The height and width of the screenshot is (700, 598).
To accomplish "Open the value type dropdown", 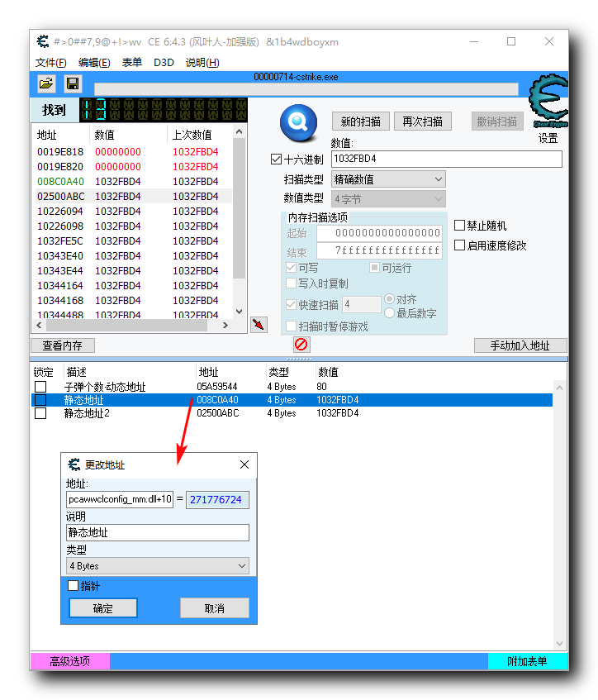I will (x=388, y=198).
